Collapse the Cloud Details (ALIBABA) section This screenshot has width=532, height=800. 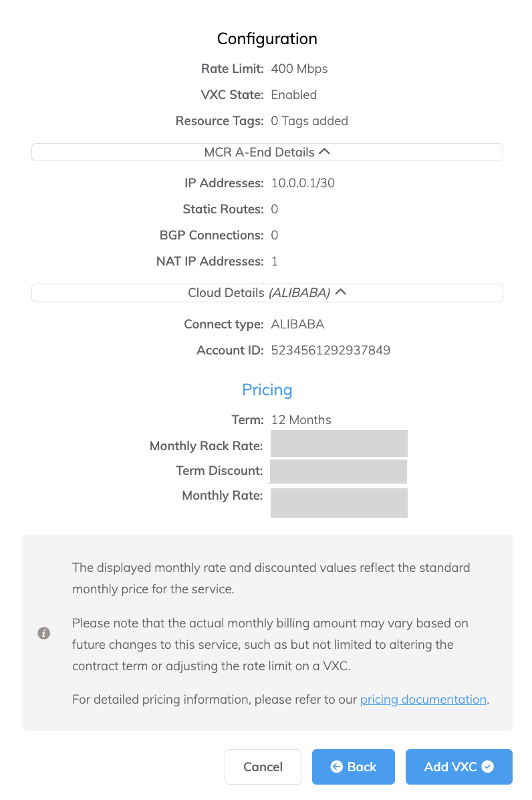pyautogui.click(x=267, y=293)
